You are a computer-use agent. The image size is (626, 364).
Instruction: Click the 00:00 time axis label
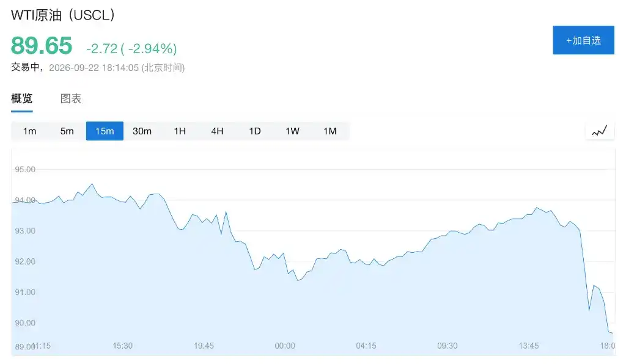click(285, 346)
